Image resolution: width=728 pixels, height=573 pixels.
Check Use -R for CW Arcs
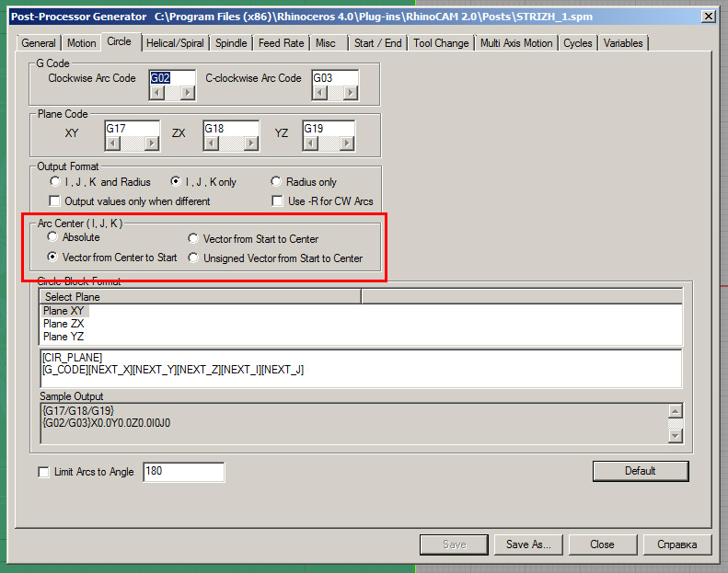click(x=278, y=201)
